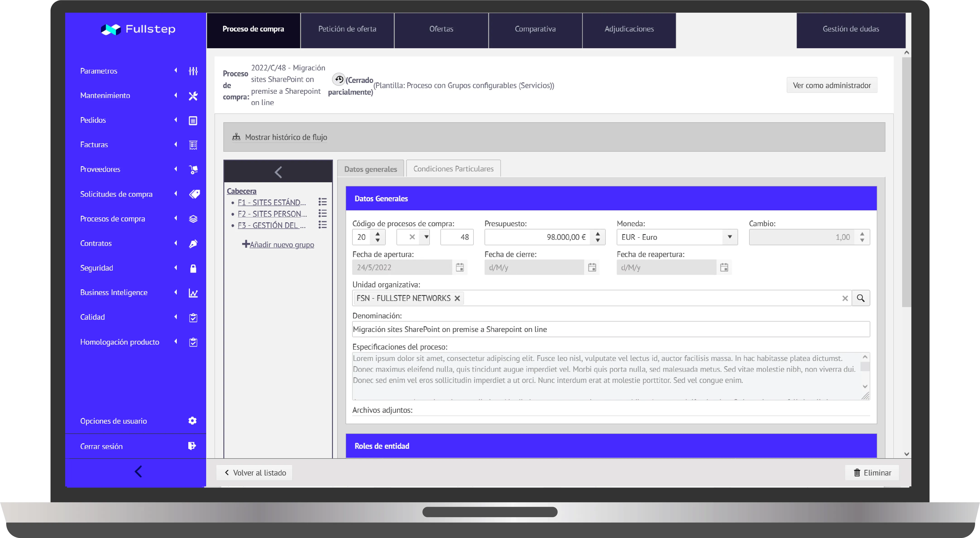Collapse the sidebar with bottom chevron
The height and width of the screenshot is (538, 980).
(x=138, y=472)
